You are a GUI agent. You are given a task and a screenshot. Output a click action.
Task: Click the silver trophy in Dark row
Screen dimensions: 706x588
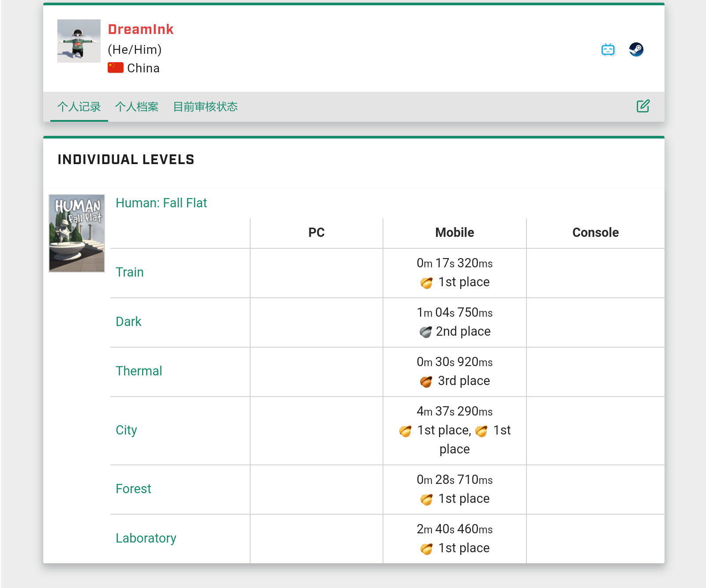426,332
